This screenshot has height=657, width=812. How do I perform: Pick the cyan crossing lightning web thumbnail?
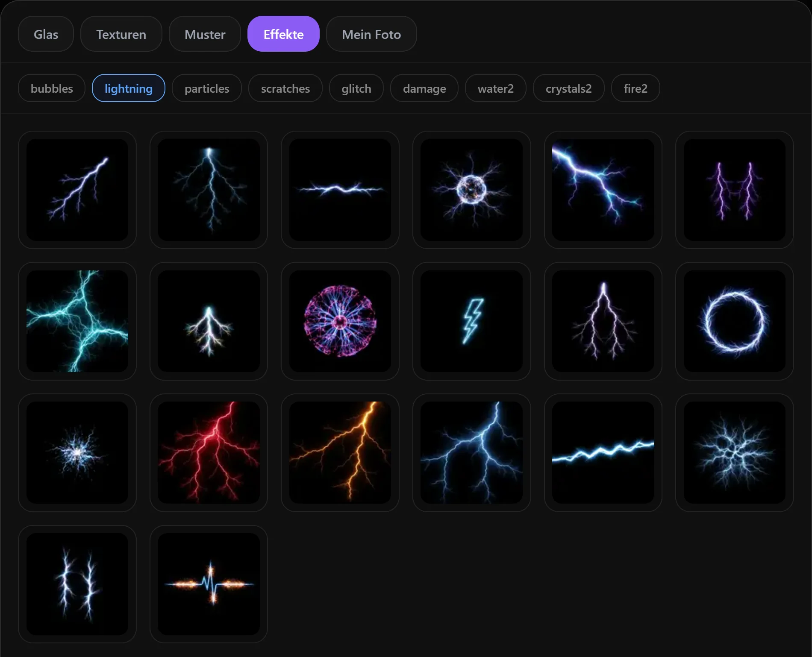pyautogui.click(x=77, y=321)
